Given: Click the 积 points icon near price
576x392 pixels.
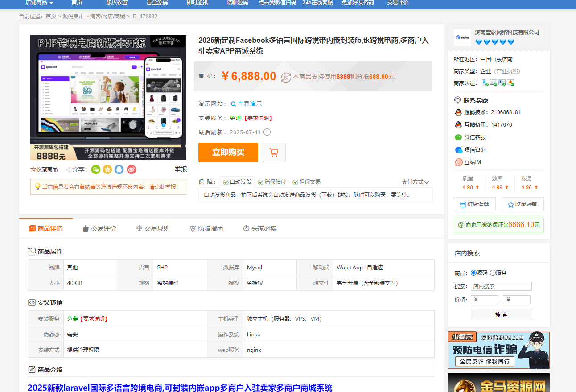Looking at the screenshot, I should (286, 77).
